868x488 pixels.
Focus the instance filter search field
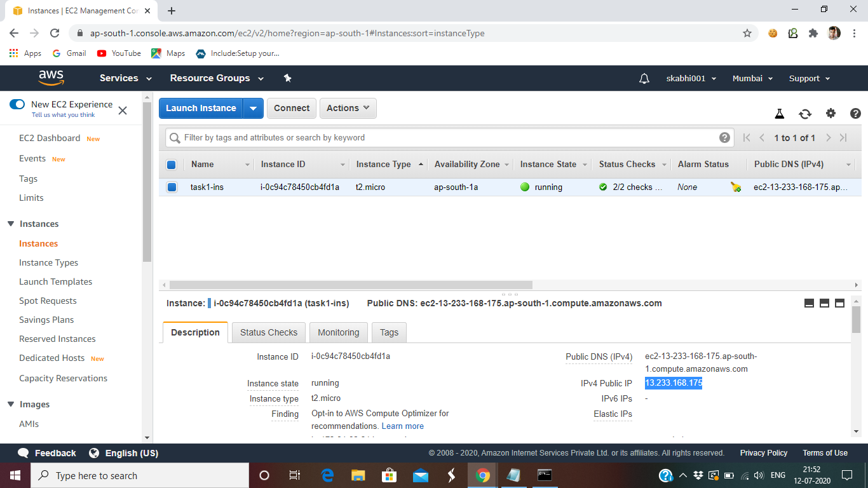coord(449,137)
